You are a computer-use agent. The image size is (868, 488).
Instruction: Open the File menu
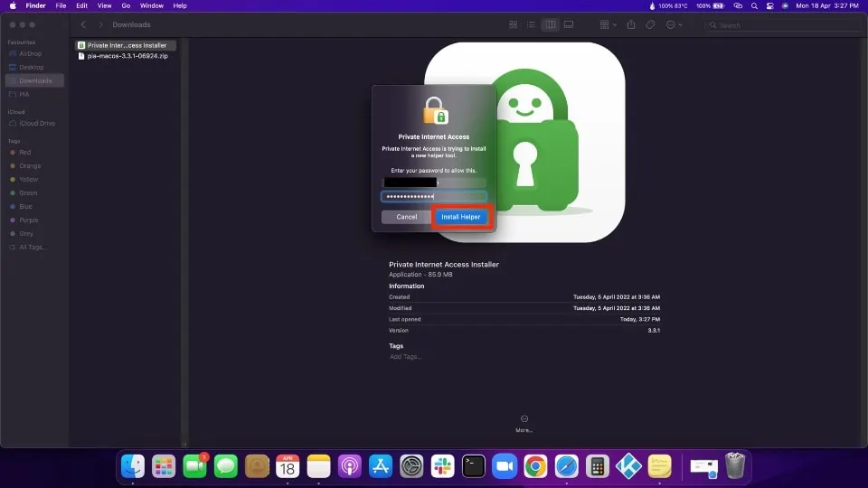coord(61,5)
